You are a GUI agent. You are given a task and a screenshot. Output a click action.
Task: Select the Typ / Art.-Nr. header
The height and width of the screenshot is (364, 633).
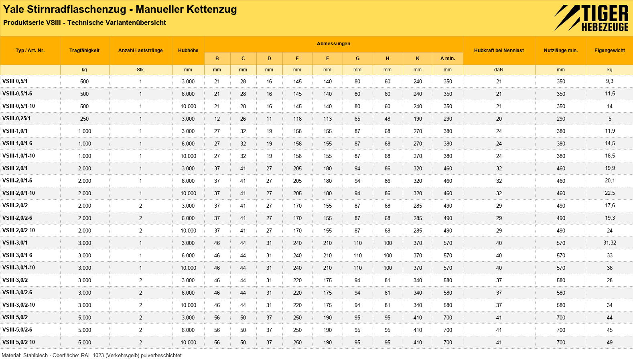[30, 51]
